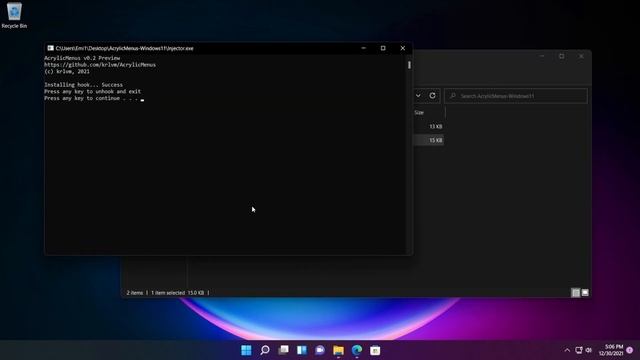Switch File Explorer to details view icon
The image size is (640, 360).
click(x=576, y=293)
